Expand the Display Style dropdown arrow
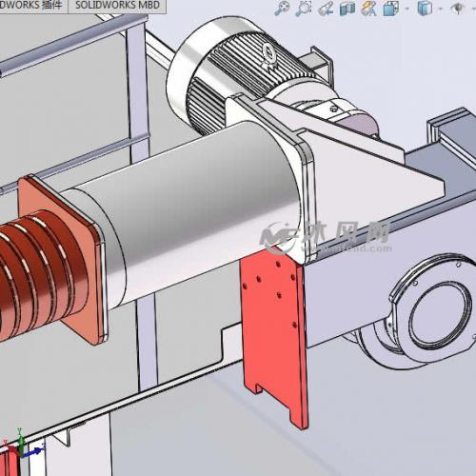The width and height of the screenshot is (476, 476). (x=440, y=9)
